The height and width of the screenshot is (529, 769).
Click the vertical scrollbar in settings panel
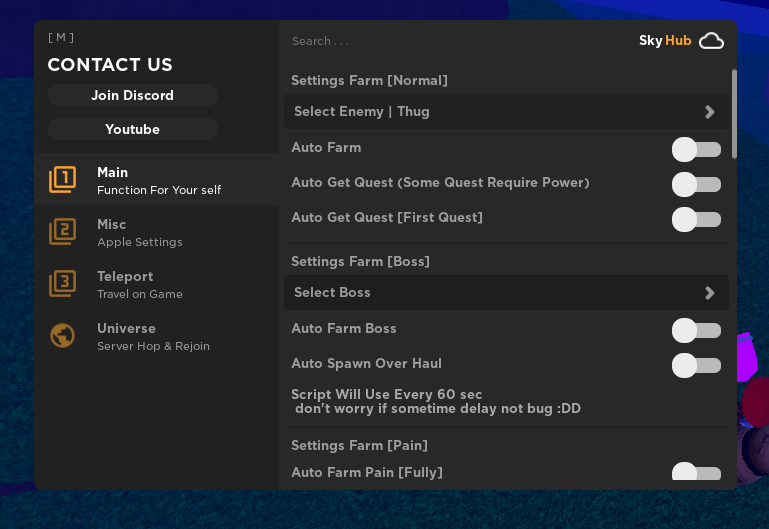pos(734,113)
